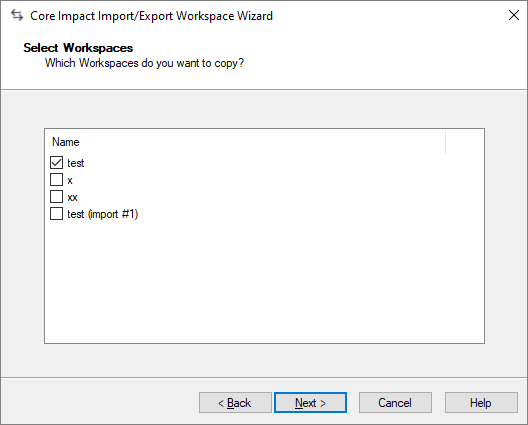Cancel the import/export wizard
This screenshot has height=425, width=528.
coord(395,402)
